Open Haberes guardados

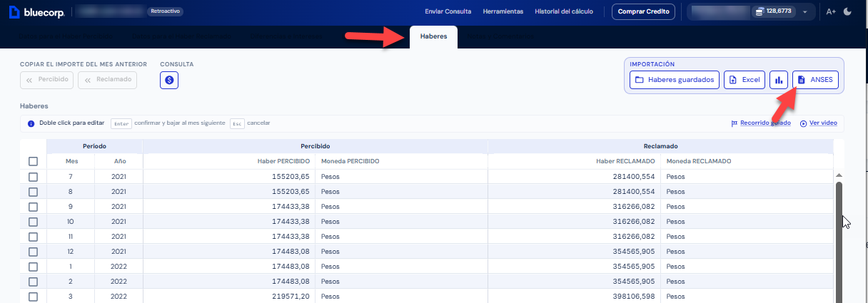click(x=675, y=80)
